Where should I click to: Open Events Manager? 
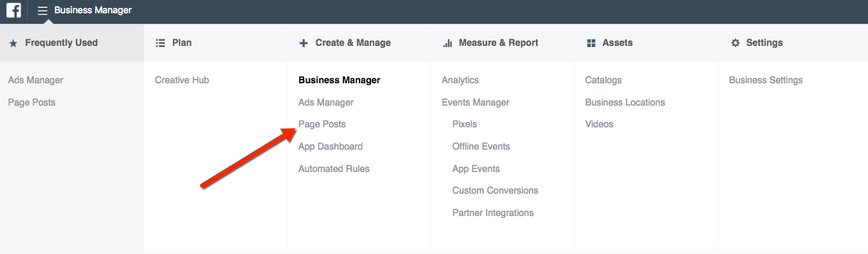click(x=475, y=103)
